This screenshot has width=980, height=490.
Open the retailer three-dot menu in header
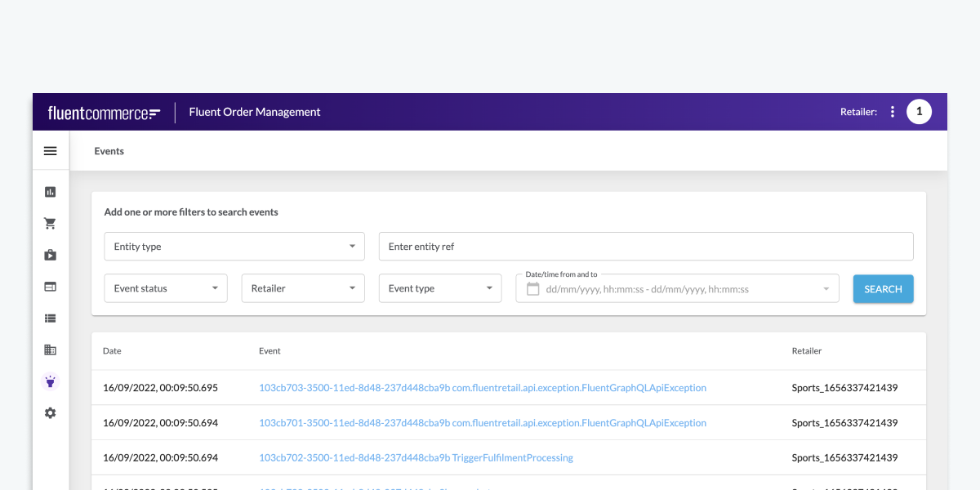(892, 111)
